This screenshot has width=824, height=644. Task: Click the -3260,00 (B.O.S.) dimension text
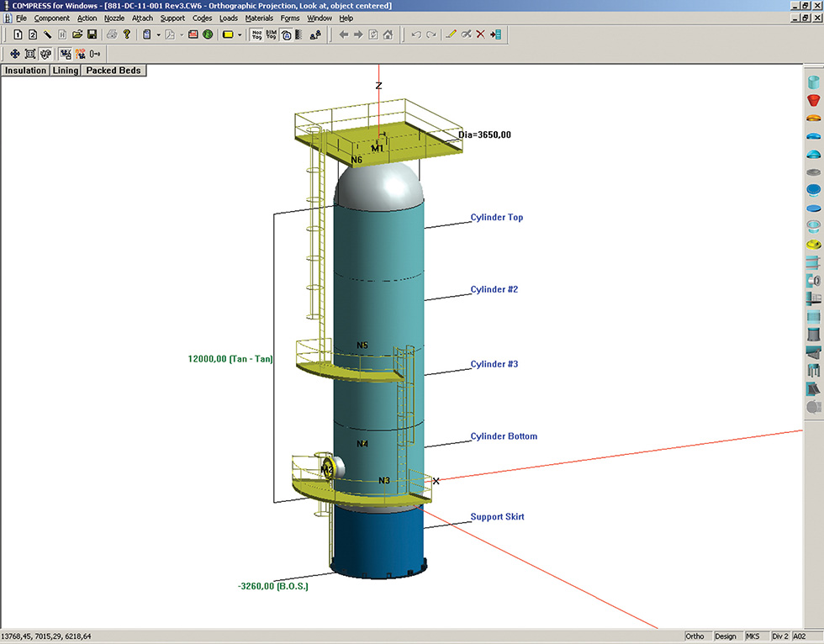(x=273, y=586)
